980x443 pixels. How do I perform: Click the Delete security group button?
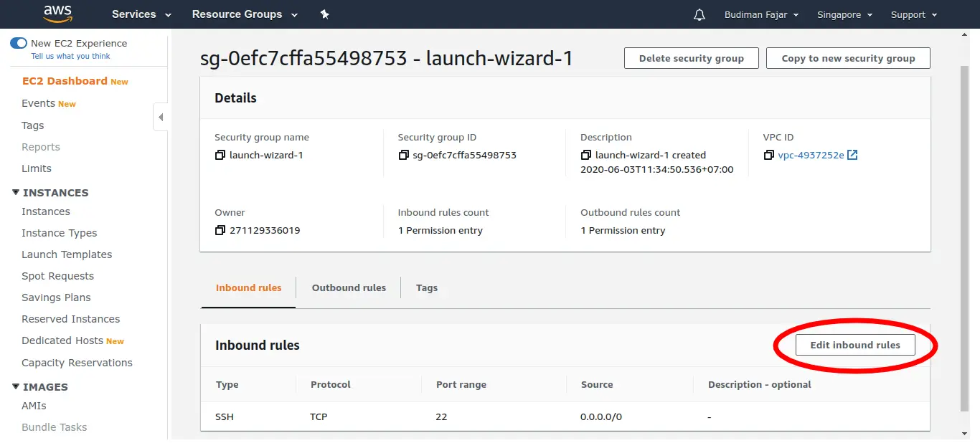pos(691,58)
